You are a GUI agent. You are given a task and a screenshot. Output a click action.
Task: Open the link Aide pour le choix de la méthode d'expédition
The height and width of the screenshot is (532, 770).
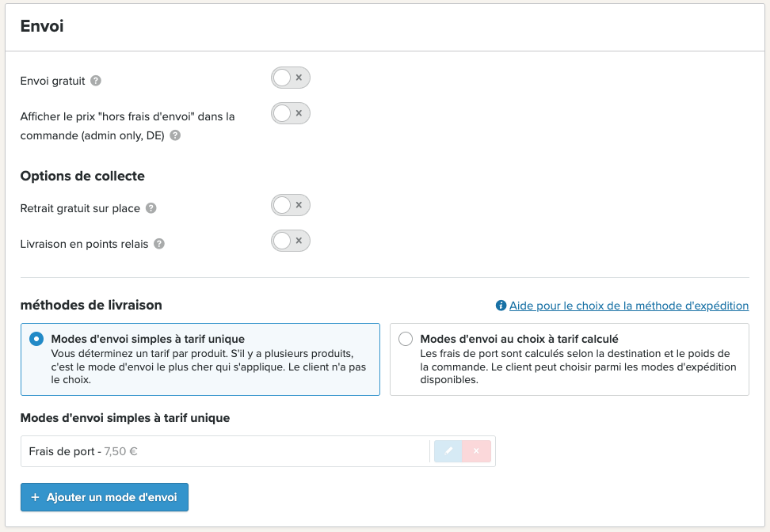tap(628, 306)
